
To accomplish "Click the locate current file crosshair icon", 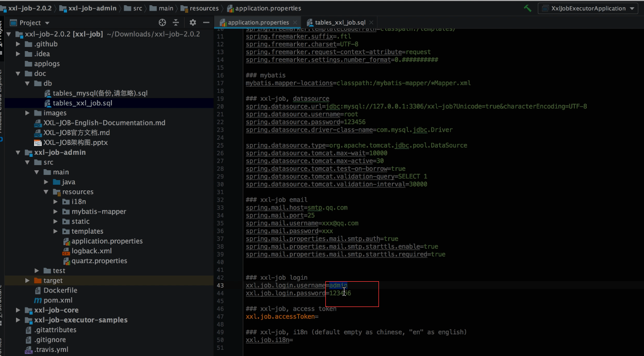I will [x=162, y=23].
